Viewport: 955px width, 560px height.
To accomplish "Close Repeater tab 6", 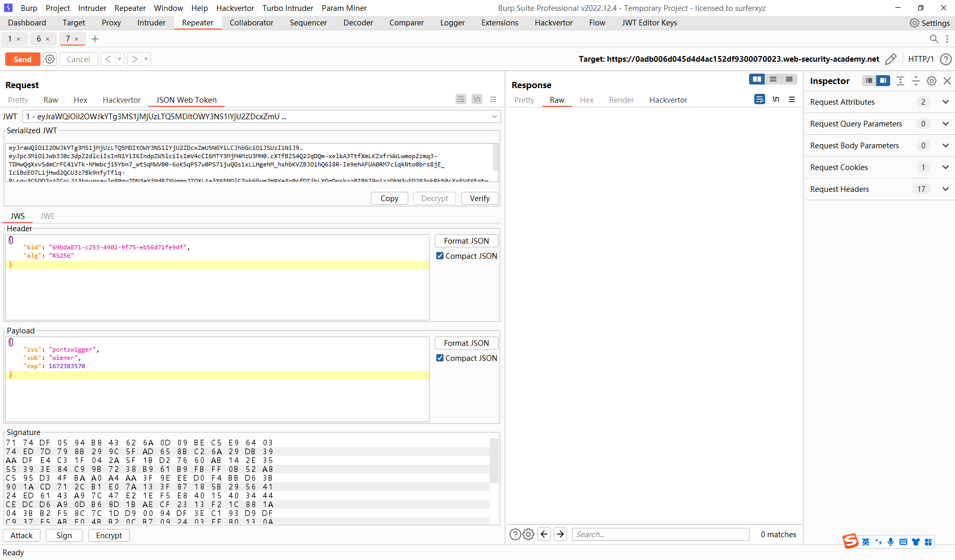I will coord(48,39).
